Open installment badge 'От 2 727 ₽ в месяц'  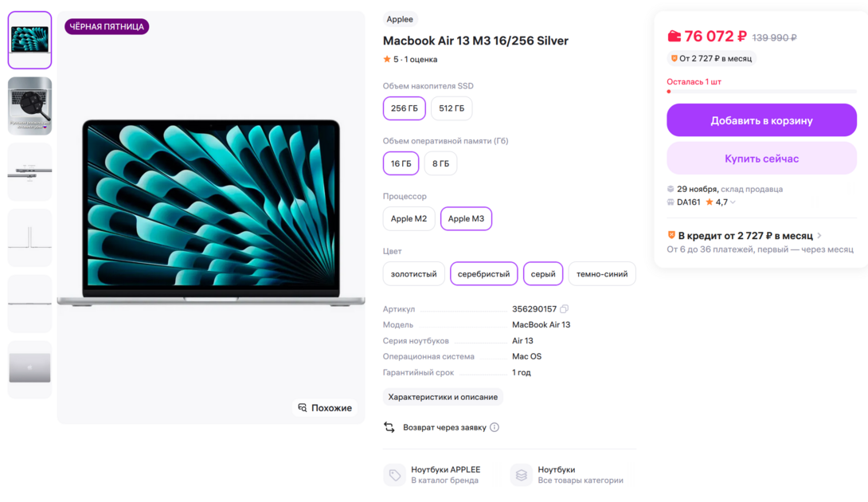pyautogui.click(x=711, y=58)
